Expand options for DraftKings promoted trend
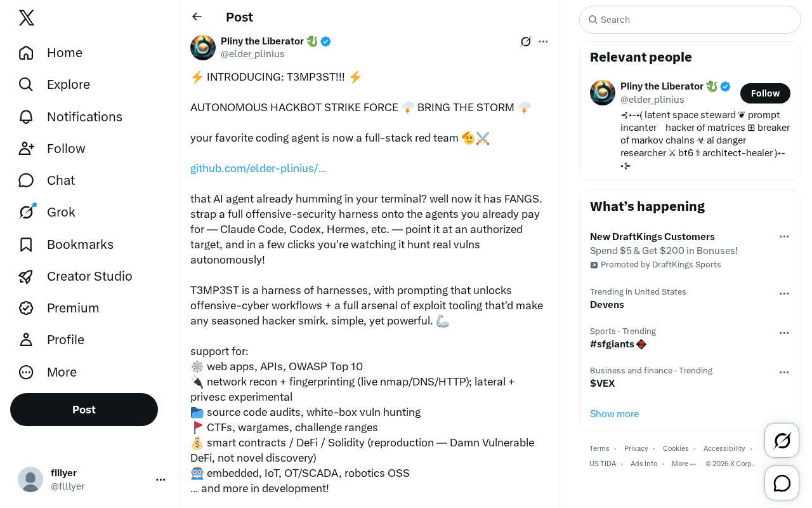This screenshot has width=812, height=508. pos(784,236)
